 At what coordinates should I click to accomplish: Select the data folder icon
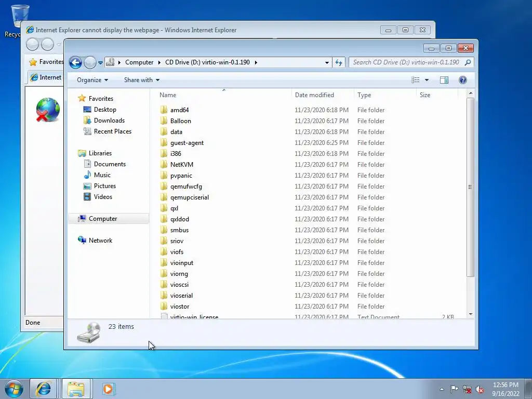164,131
